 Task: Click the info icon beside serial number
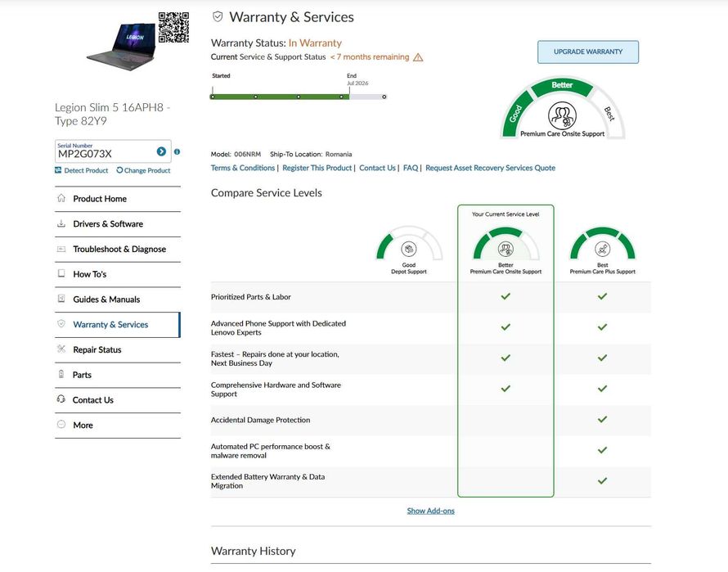tap(177, 152)
